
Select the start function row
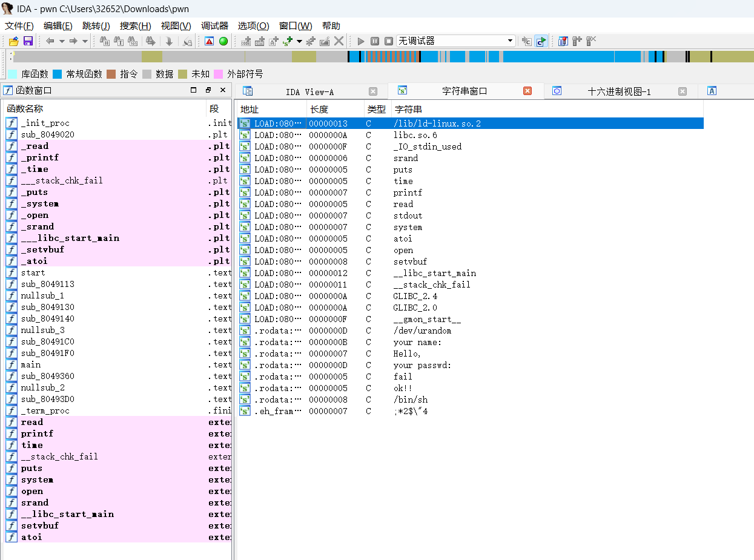pyautogui.click(x=118, y=272)
